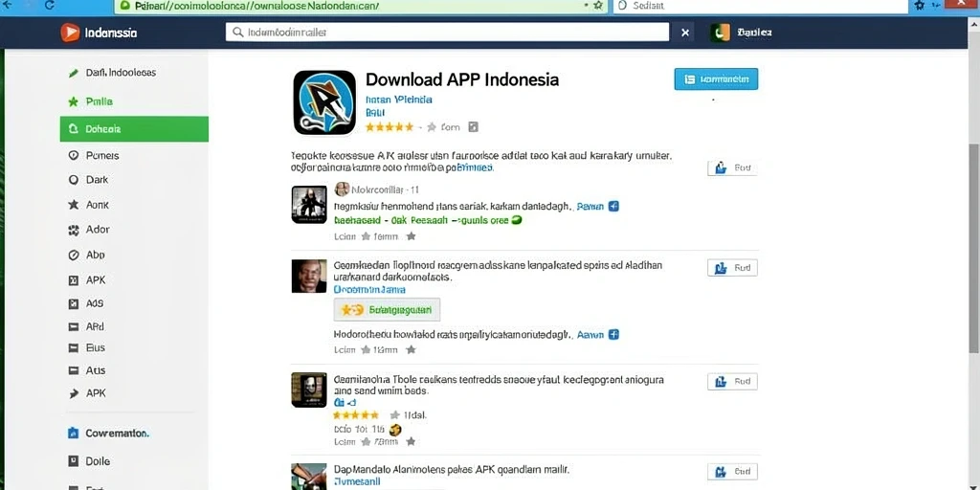Click the thumbnail of the Dap Mandalo review
This screenshot has height=490, width=980.
(309, 477)
